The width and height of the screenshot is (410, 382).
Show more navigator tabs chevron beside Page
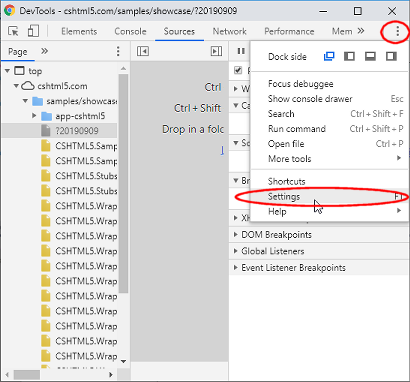click(x=44, y=51)
